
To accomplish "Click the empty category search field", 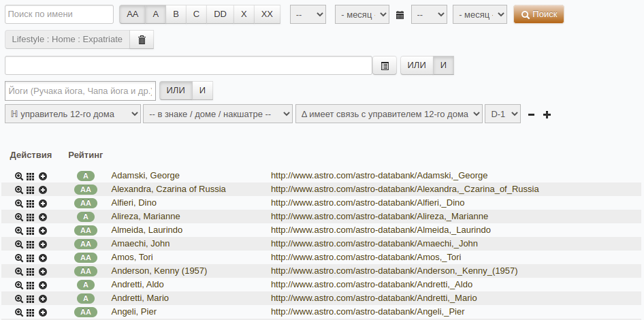I will tap(189, 65).
